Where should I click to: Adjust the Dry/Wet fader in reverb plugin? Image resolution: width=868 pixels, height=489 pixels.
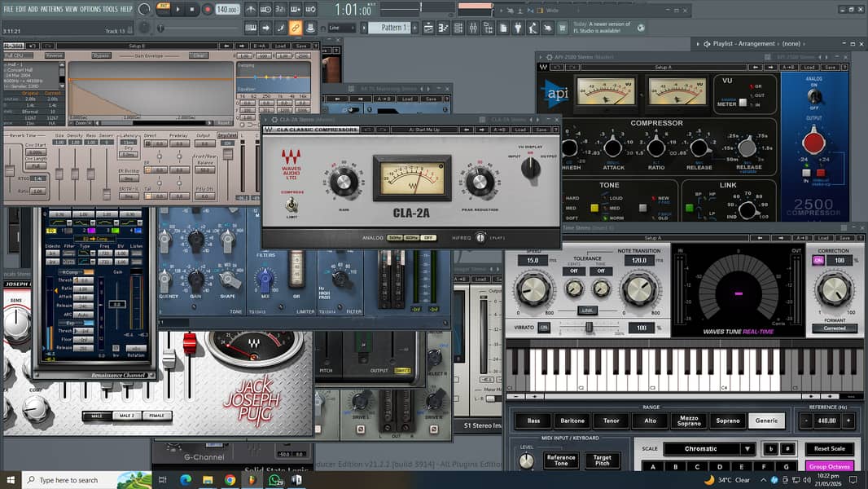click(x=227, y=153)
